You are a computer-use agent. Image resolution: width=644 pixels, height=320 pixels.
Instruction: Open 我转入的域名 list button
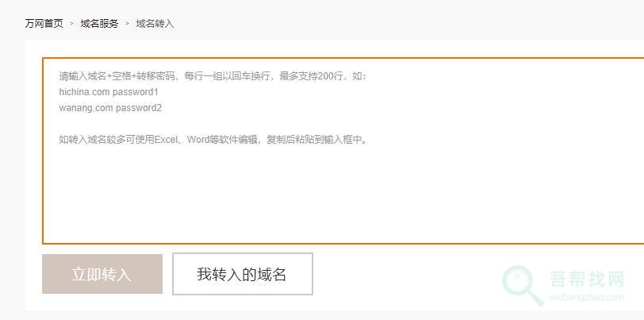pyautogui.click(x=243, y=274)
